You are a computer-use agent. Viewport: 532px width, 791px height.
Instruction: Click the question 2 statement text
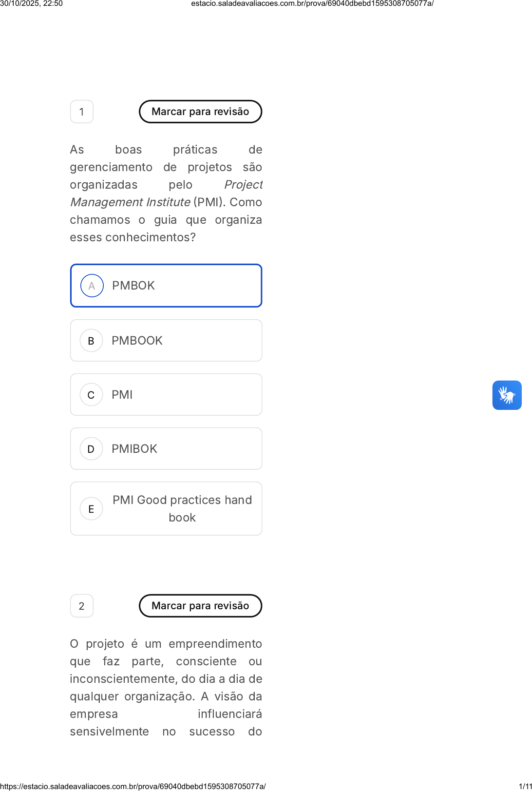pos(166,687)
